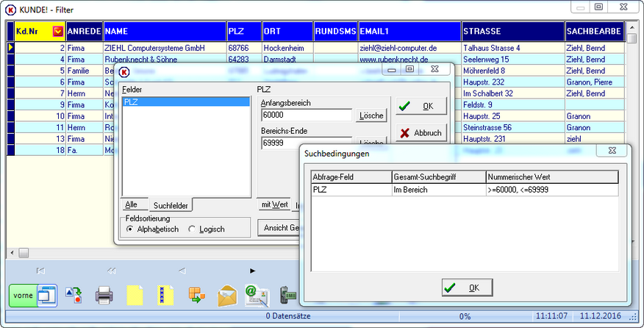Switch to the mit Wert tab
This screenshot has width=644, height=328.
pos(274,204)
